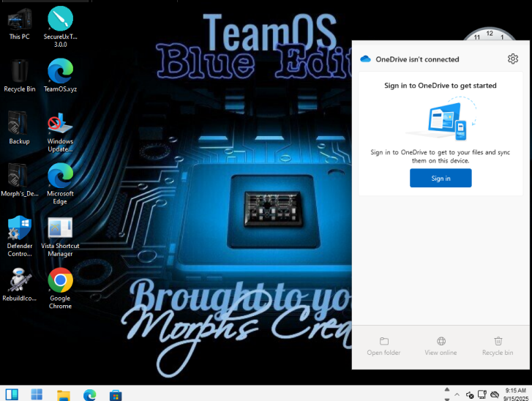
Task: Open Microsoft Store from the taskbar
Action: point(116,395)
